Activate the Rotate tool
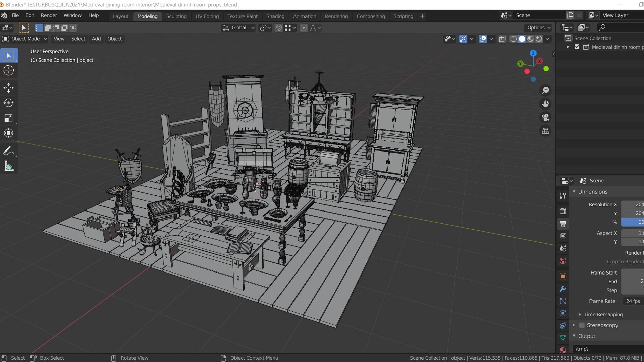The height and width of the screenshot is (362, 644). pyautogui.click(x=9, y=103)
